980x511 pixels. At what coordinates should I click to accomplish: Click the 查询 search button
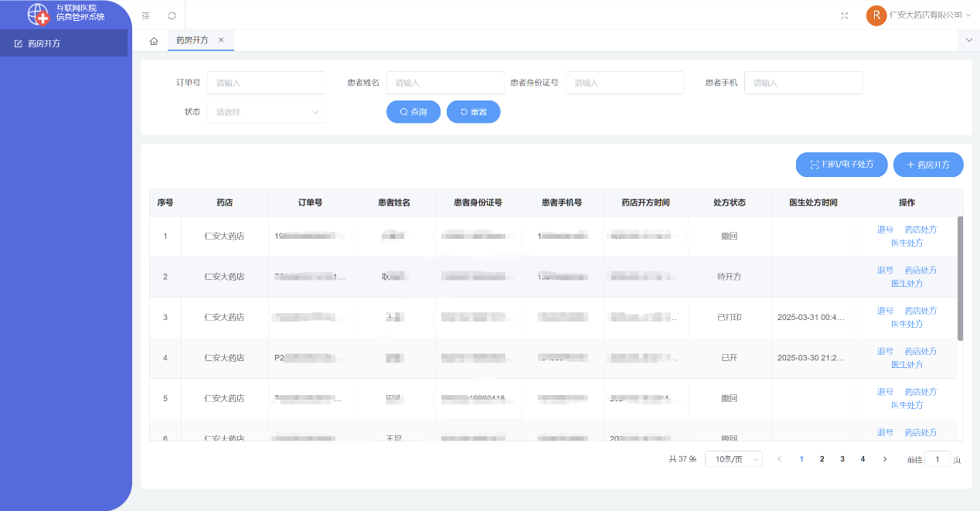413,112
